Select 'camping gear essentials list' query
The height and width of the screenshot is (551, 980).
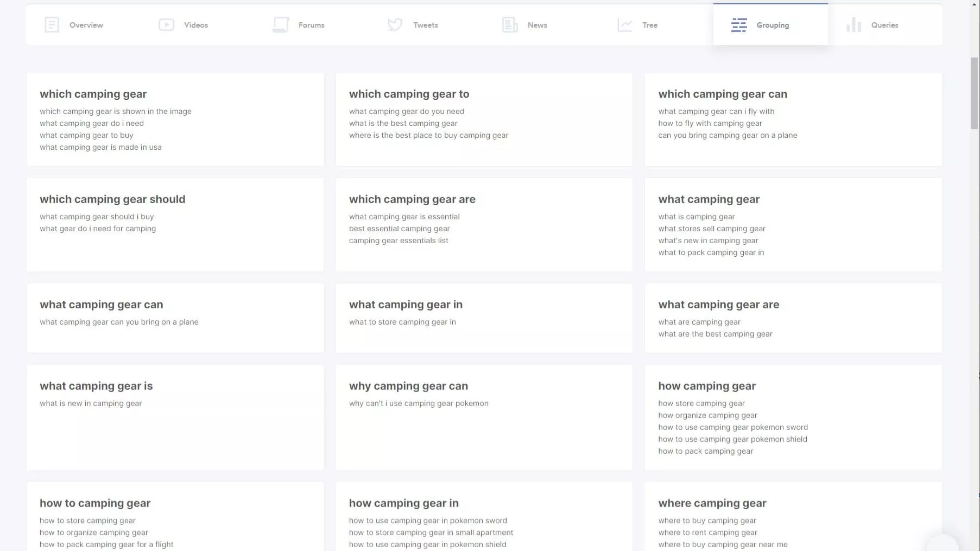pyautogui.click(x=399, y=240)
